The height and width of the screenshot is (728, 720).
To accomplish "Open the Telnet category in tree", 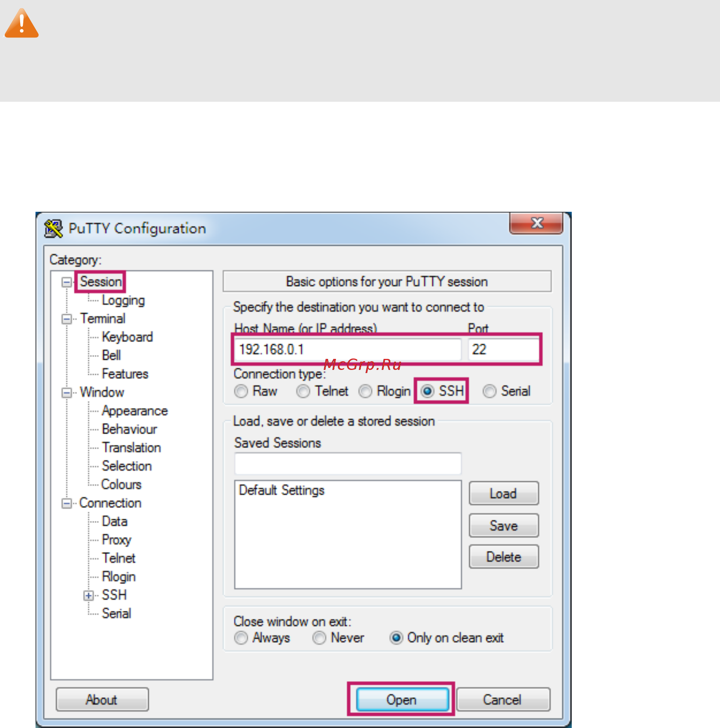I will 119,558.
